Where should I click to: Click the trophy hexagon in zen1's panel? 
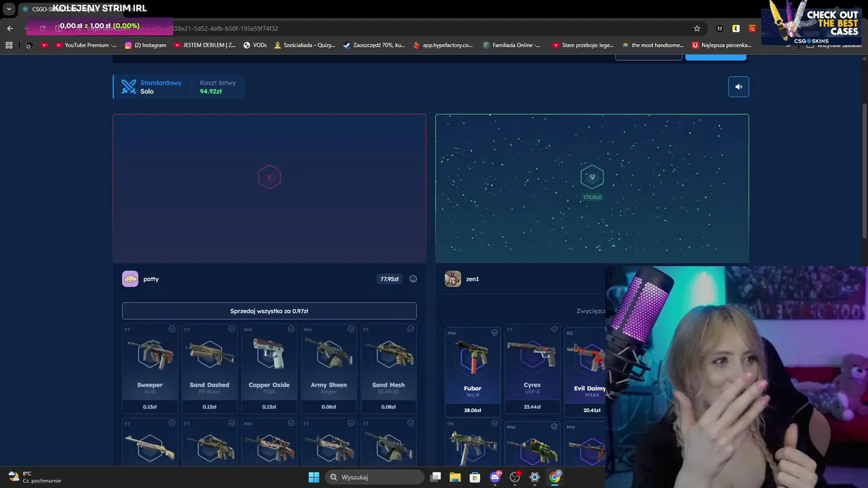[x=592, y=177]
